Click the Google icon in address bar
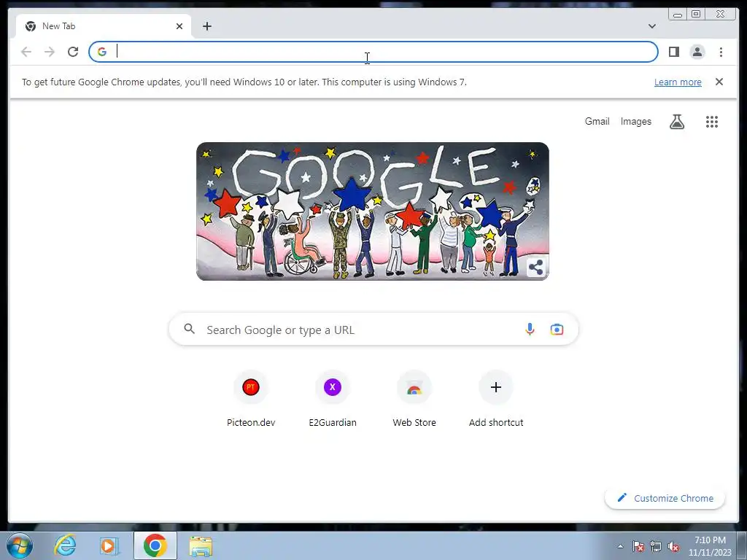The height and width of the screenshot is (560, 747). click(102, 52)
